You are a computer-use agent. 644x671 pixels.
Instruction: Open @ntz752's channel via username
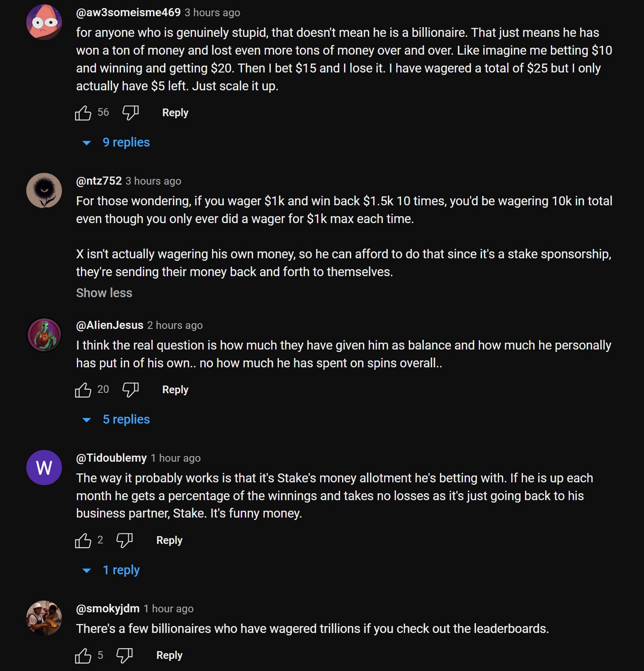coord(99,181)
